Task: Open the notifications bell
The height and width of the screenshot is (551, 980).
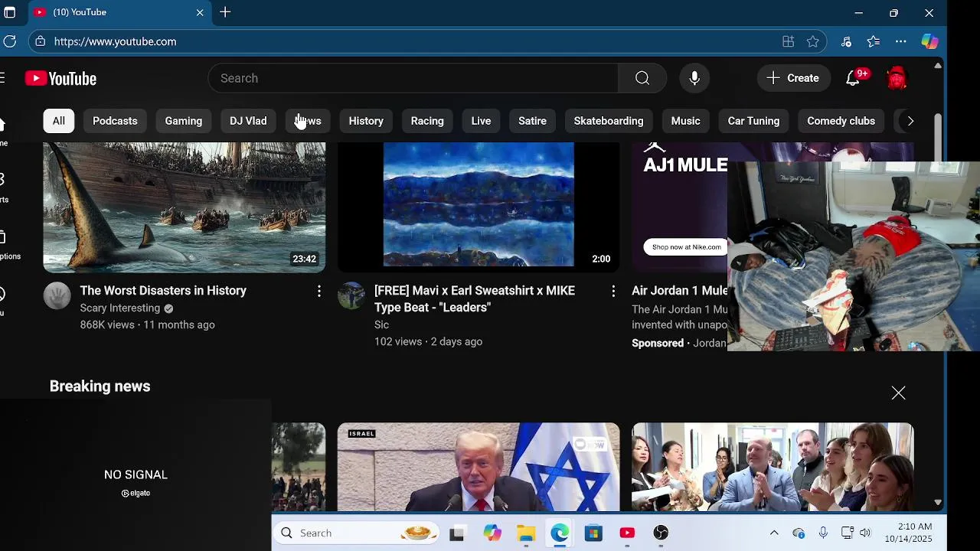Action: click(853, 78)
